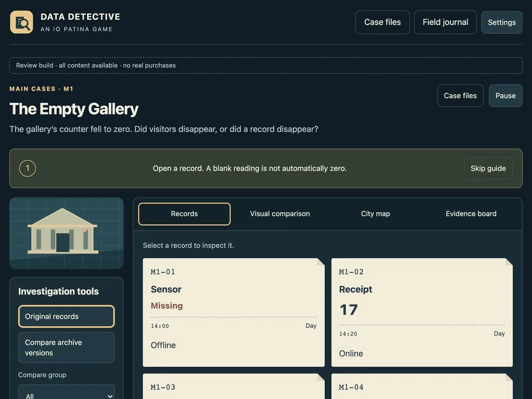Open the Field journal
Viewport: 532px width, 399px height.
(445, 22)
